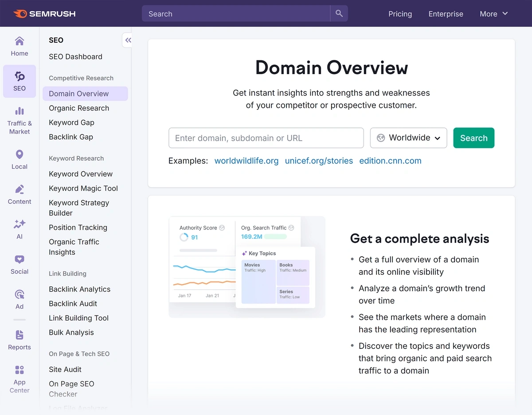Open Position Tracking
This screenshot has width=532, height=415.
point(78,227)
